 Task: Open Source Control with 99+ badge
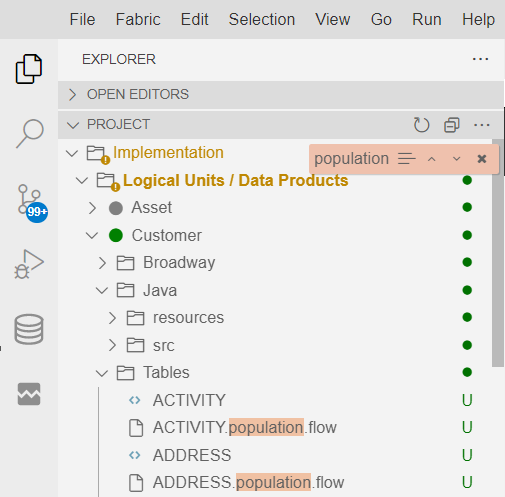pos(32,203)
